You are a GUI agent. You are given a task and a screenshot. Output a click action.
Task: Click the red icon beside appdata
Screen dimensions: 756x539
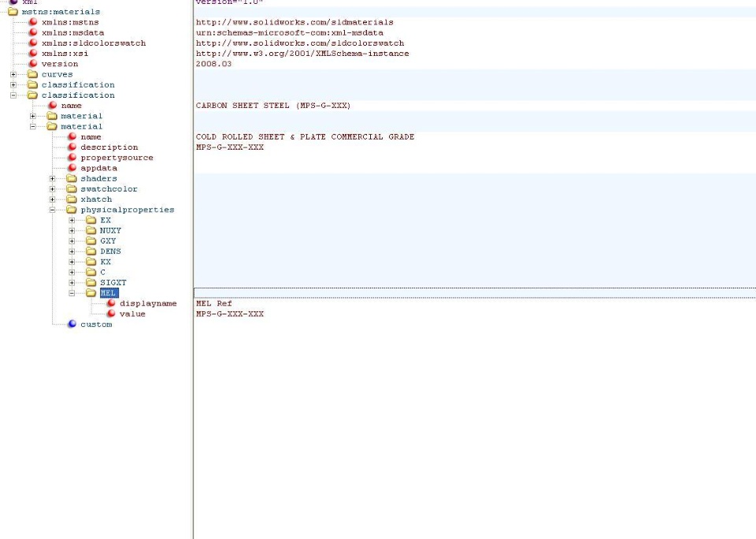[72, 168]
